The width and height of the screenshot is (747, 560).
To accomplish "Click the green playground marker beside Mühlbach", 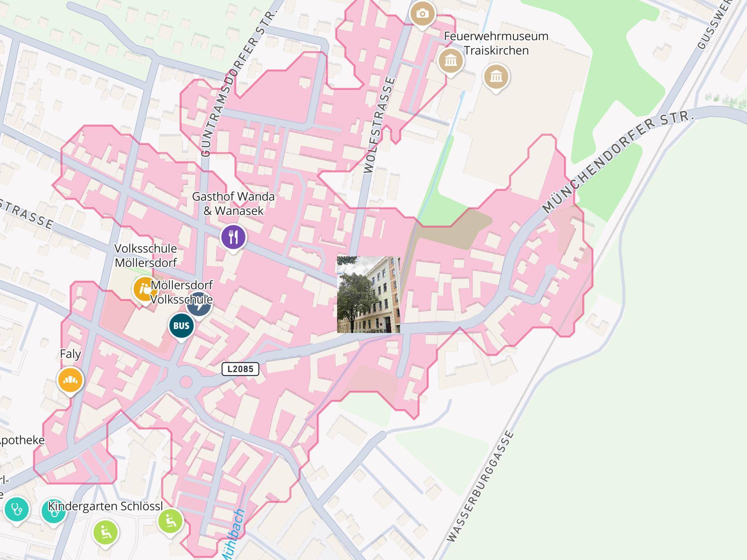I will [x=170, y=522].
